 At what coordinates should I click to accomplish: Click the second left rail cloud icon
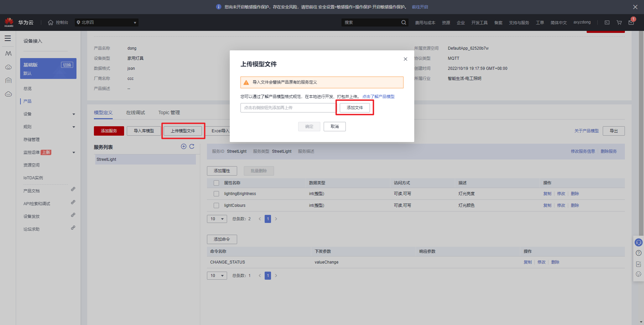pyautogui.click(x=8, y=67)
